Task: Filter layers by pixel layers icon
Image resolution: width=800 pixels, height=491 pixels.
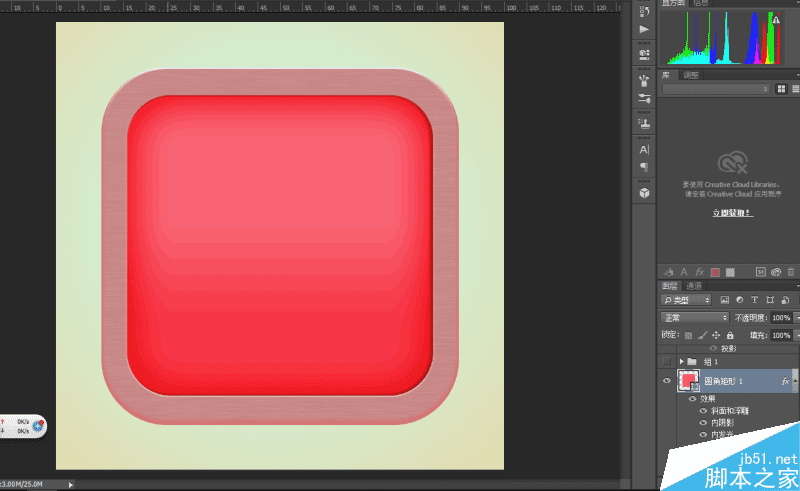Action: (x=724, y=300)
